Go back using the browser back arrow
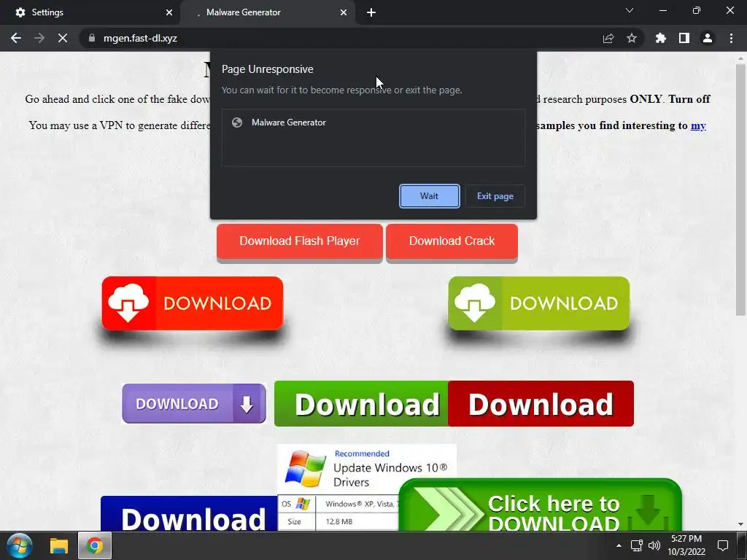The image size is (747, 560). point(16,38)
